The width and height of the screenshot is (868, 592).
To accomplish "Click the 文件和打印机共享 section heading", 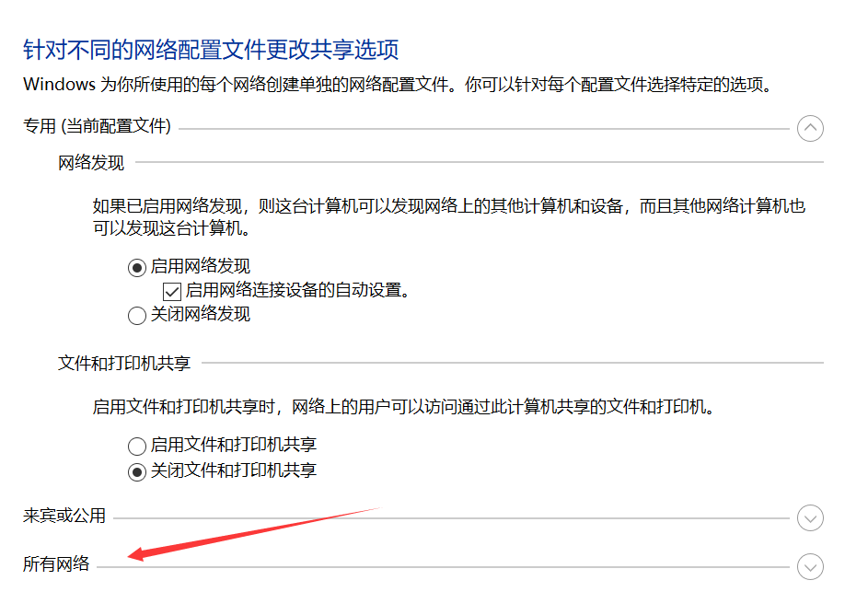I will 124,364.
